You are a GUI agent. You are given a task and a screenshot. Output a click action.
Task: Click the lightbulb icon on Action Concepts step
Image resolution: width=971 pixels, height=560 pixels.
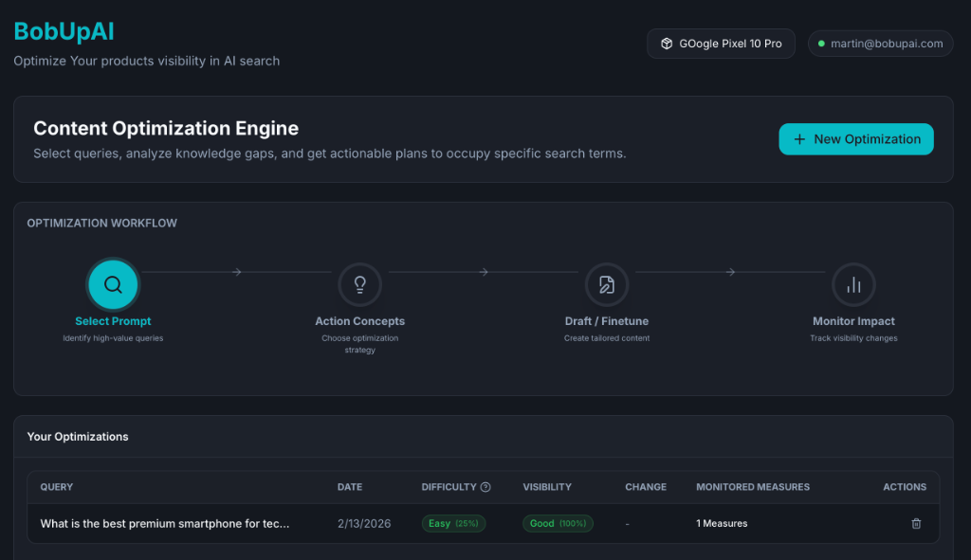359,283
